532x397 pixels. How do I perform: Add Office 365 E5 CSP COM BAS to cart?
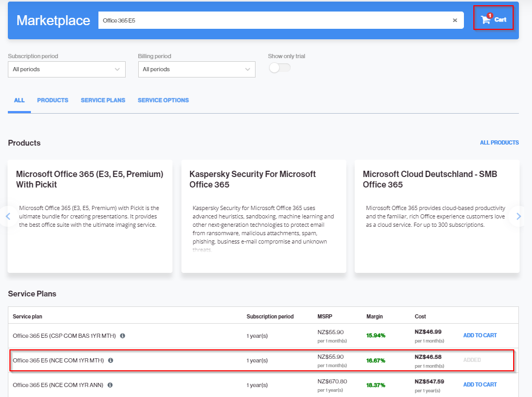480,335
